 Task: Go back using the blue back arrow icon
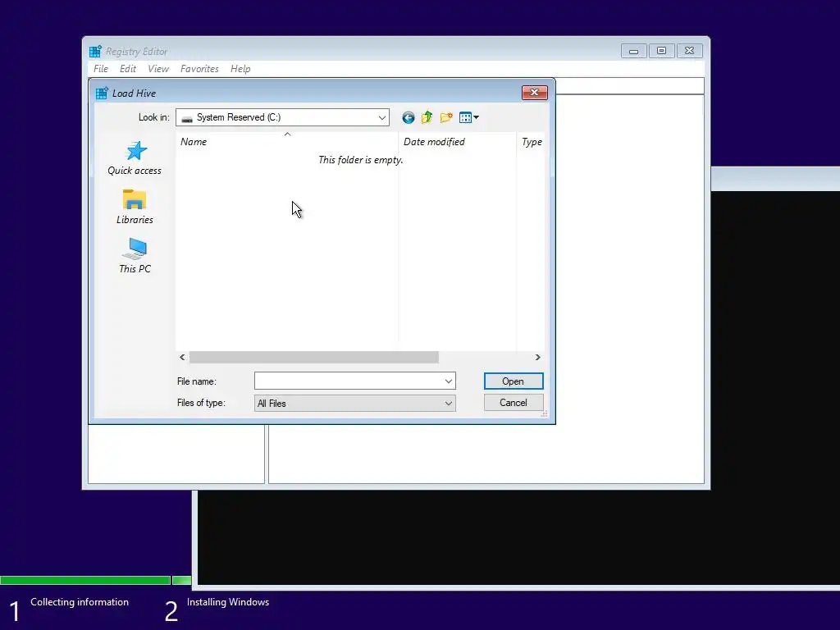409,118
